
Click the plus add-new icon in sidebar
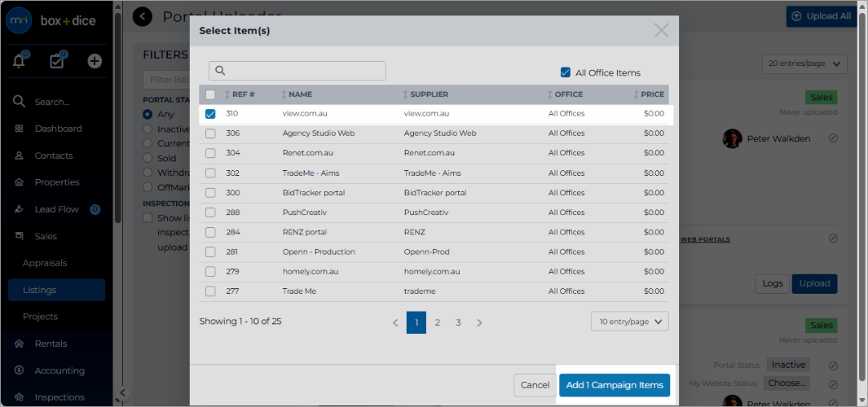click(x=95, y=61)
